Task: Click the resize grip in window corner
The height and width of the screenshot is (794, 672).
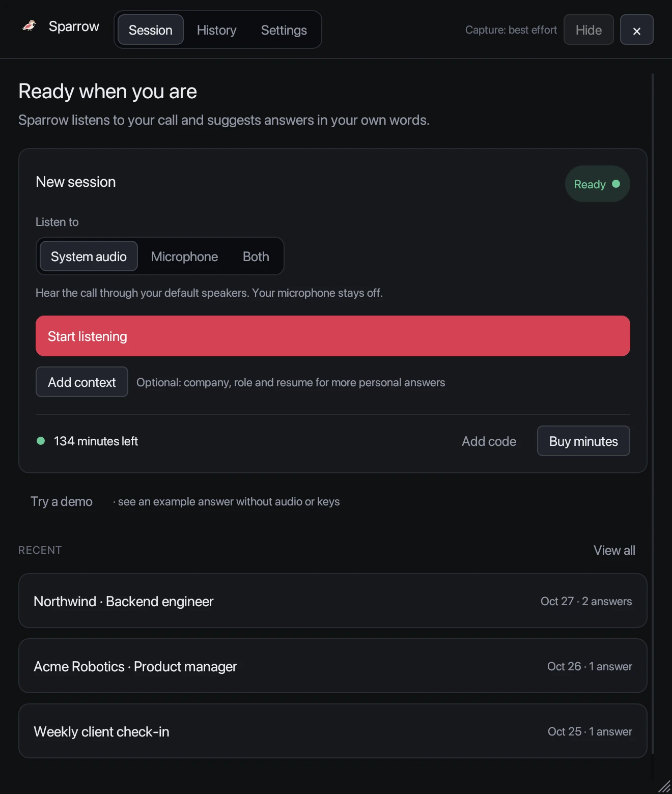Action: coord(664,786)
